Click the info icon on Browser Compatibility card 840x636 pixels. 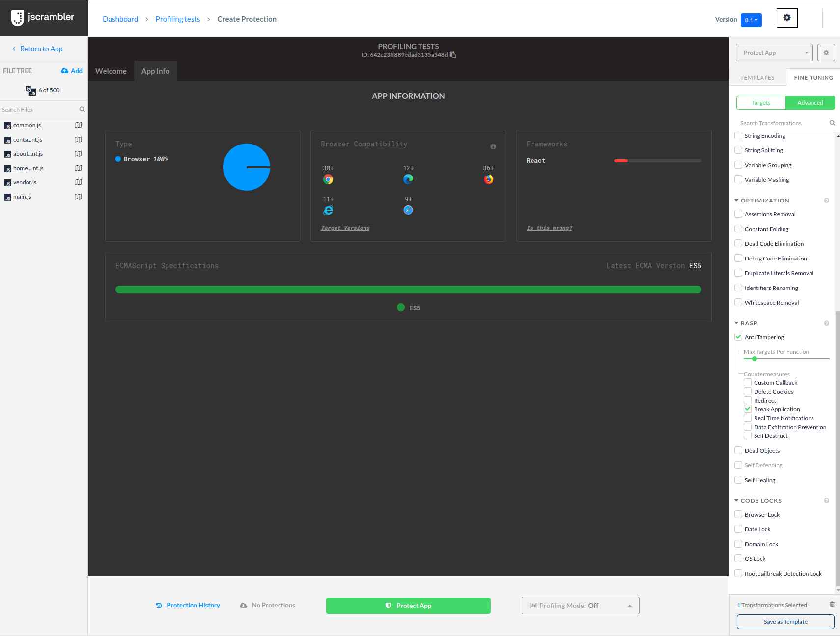tap(493, 146)
